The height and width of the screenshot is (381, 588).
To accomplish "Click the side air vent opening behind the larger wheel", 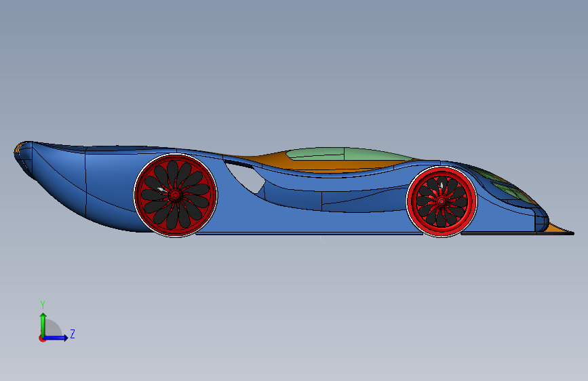I will (246, 177).
